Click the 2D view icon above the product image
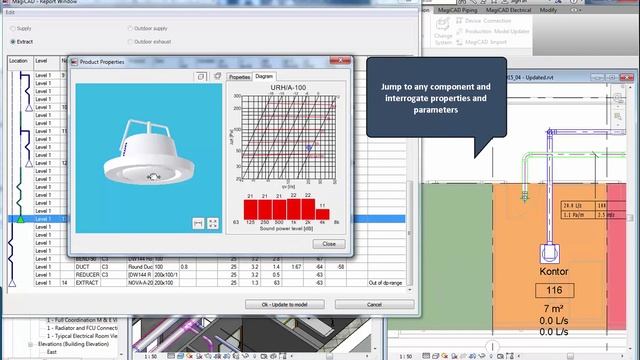This screenshot has width=640, height=360. pyautogui.click(x=201, y=76)
